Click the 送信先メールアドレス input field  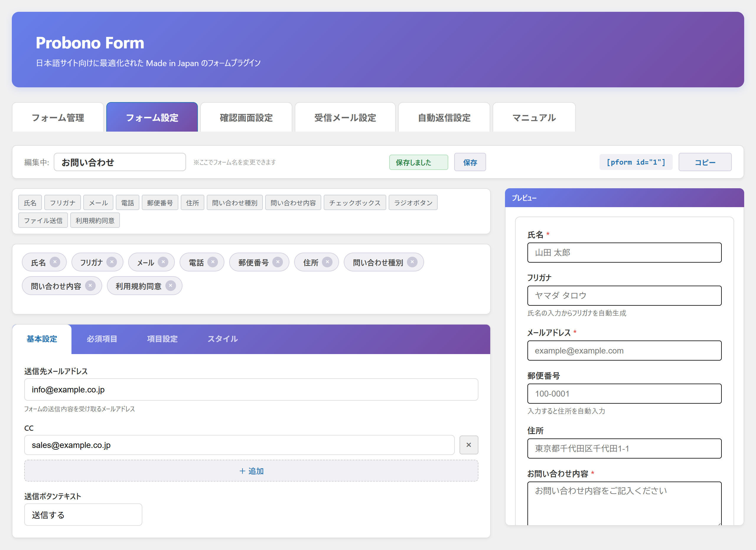[x=251, y=389]
